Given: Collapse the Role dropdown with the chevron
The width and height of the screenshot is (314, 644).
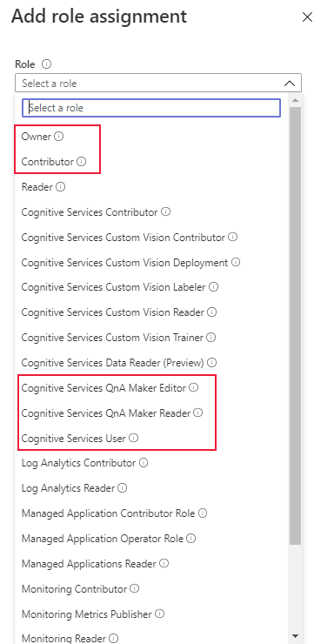Looking at the screenshot, I should click(290, 83).
